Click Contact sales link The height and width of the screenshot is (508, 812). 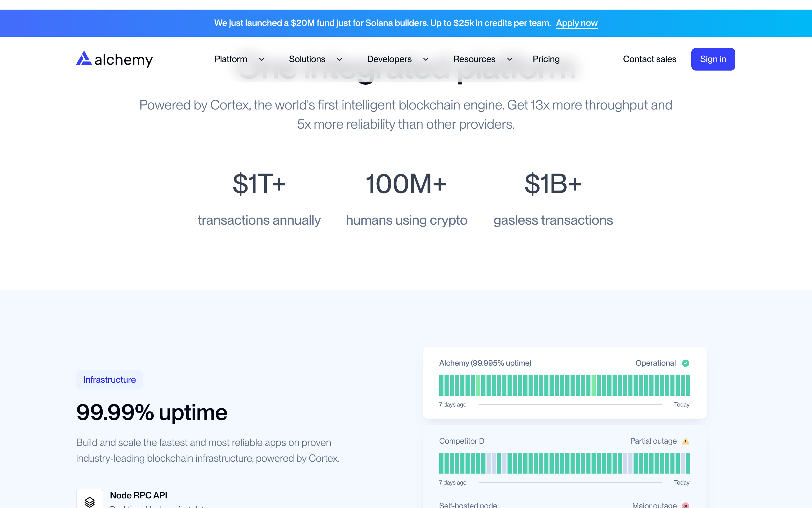click(x=650, y=59)
